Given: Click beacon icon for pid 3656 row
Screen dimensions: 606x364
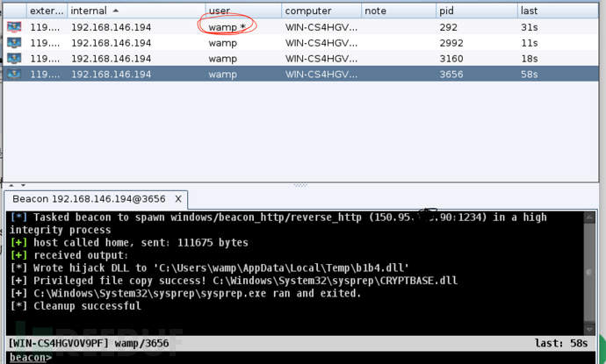Looking at the screenshot, I should [x=14, y=74].
